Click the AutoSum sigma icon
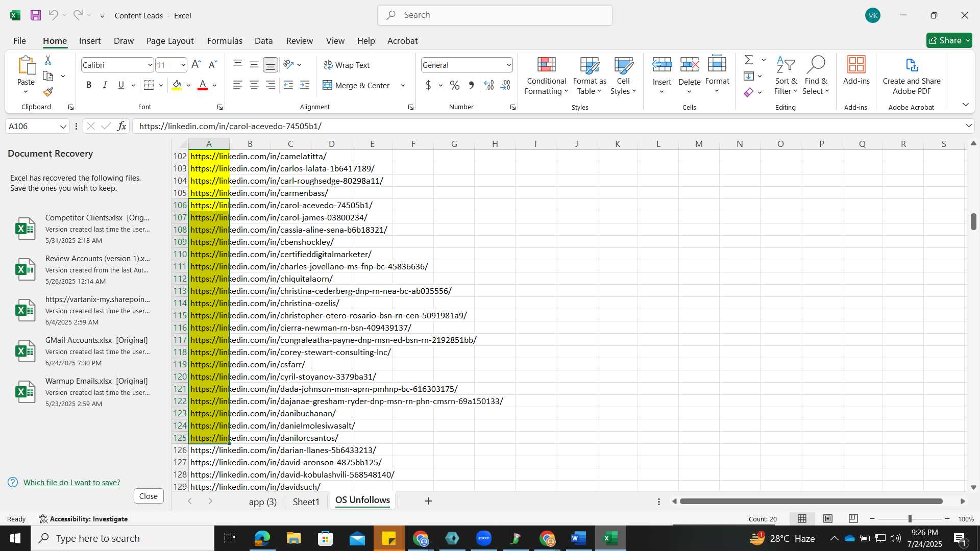Image resolution: width=980 pixels, height=551 pixels. pos(749,60)
